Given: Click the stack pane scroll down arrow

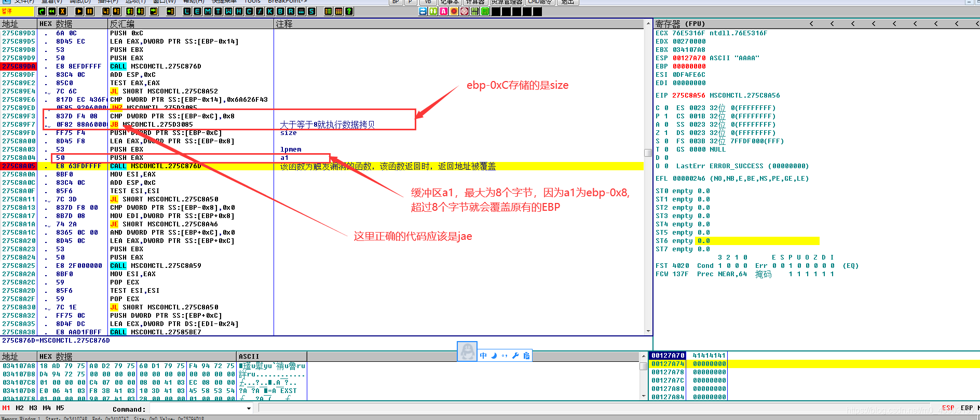Looking at the screenshot, I should (644, 396).
